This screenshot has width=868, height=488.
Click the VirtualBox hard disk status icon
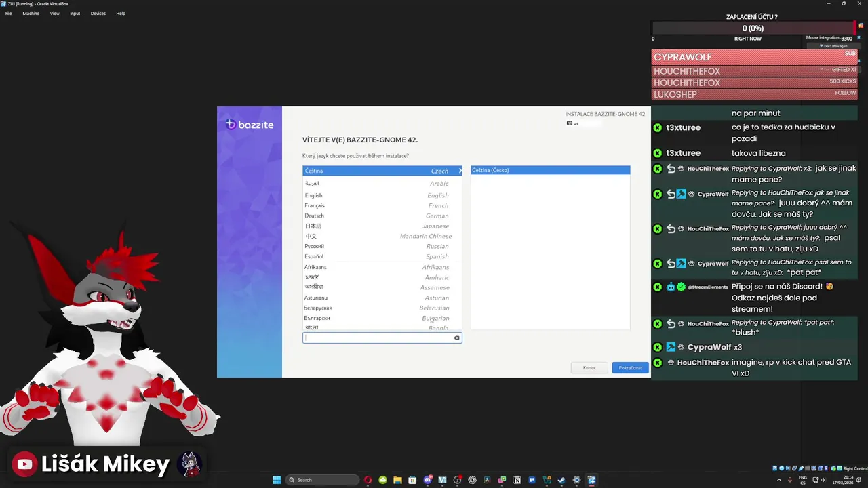pos(774,468)
